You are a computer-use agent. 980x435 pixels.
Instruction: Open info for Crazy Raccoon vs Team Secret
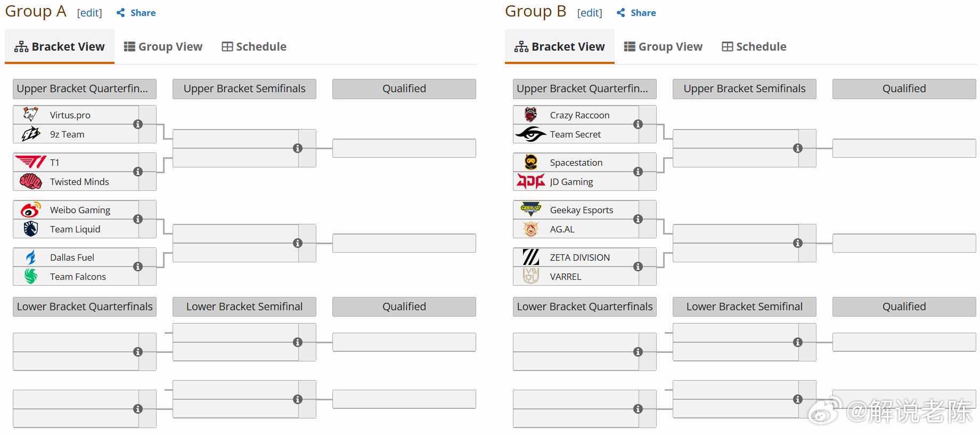point(638,124)
